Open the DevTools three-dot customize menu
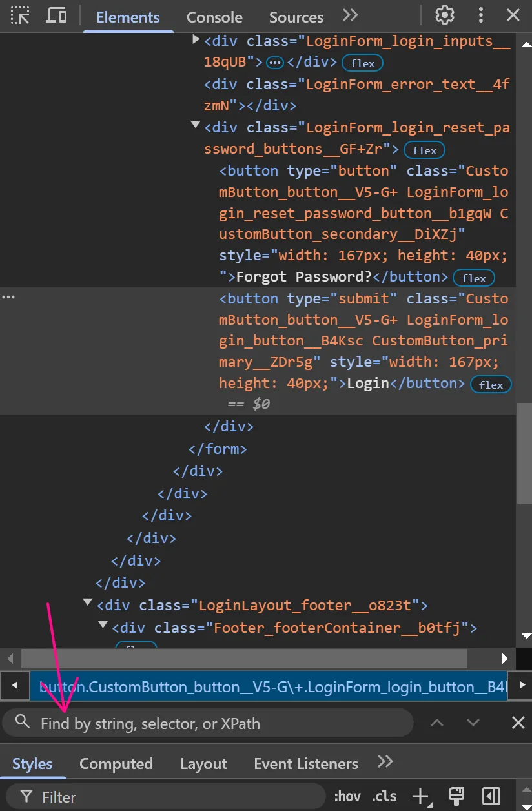 [480, 15]
